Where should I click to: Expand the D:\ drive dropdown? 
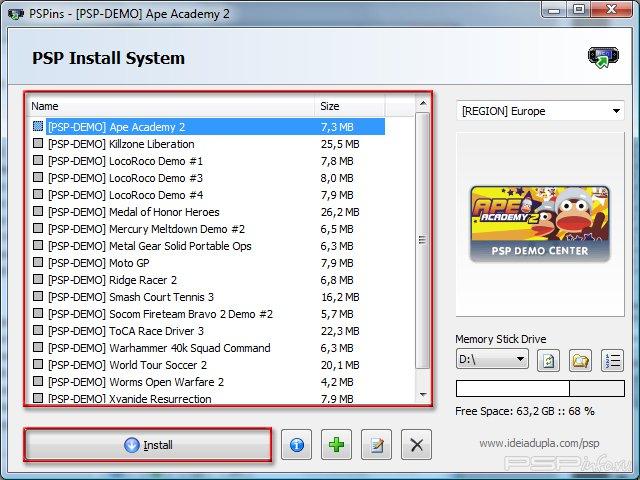(491, 359)
